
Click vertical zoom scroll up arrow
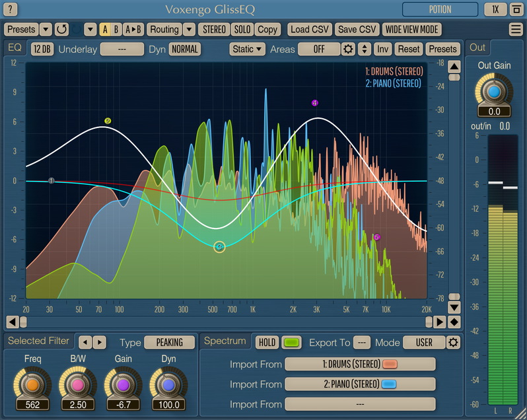pos(454,67)
